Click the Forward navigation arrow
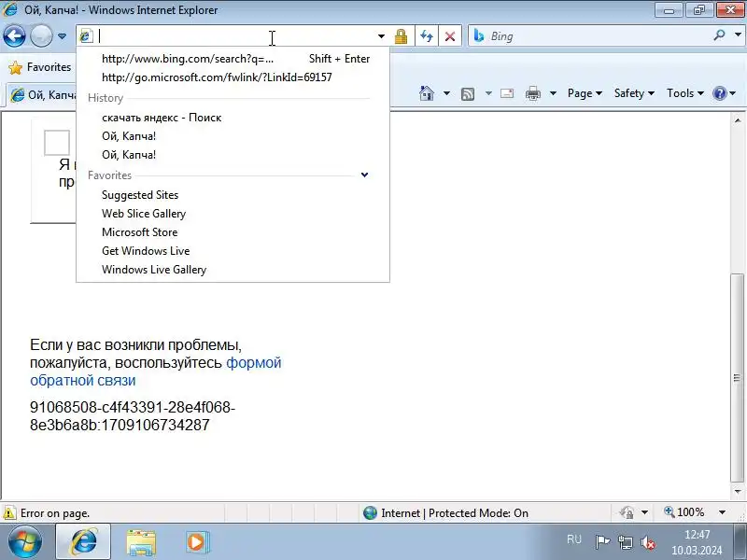Image resolution: width=747 pixels, height=560 pixels. coord(41,35)
